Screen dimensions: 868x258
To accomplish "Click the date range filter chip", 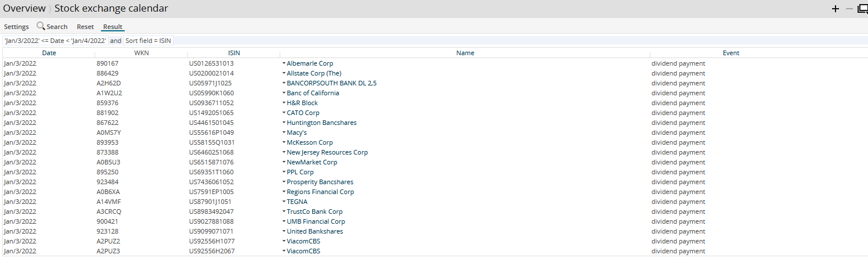I will (x=55, y=41).
